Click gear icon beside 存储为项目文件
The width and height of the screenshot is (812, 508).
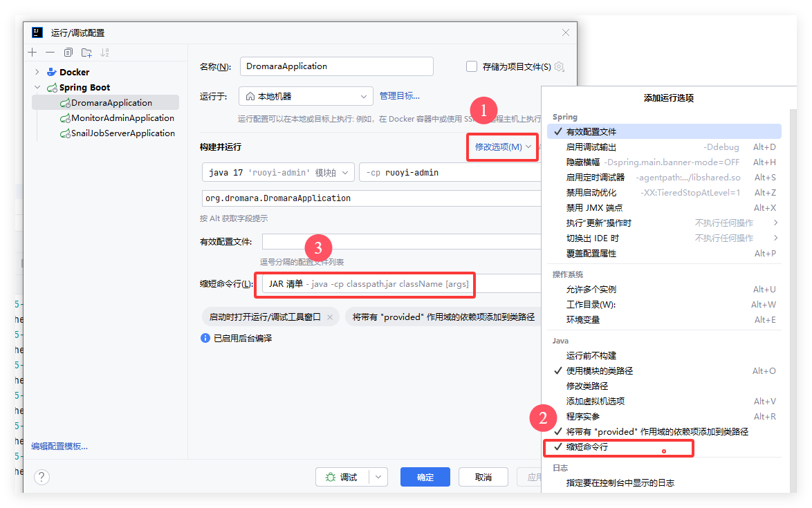(560, 66)
